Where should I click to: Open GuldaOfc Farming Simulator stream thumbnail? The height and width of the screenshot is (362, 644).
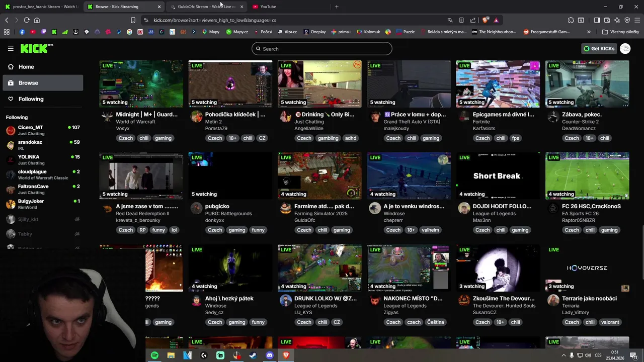coord(319,176)
